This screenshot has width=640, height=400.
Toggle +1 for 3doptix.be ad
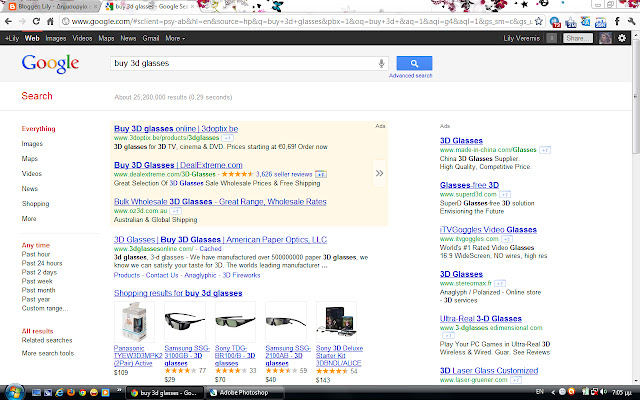227,138
